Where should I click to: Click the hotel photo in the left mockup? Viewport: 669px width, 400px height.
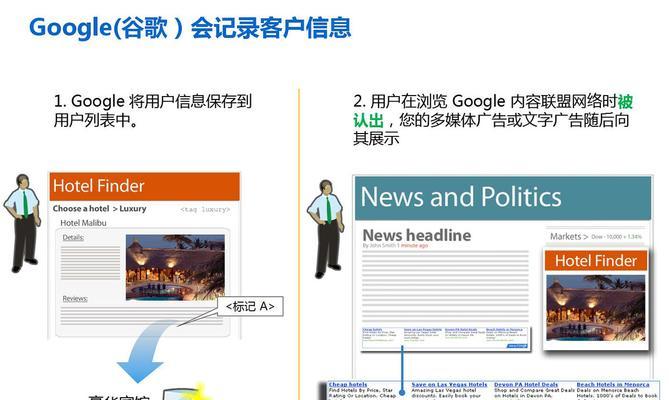tap(175, 267)
